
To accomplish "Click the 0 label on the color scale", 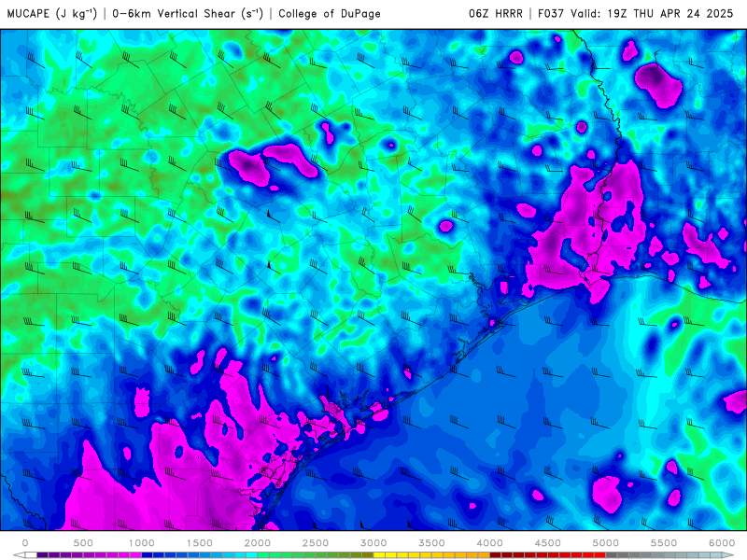I will tap(25, 543).
